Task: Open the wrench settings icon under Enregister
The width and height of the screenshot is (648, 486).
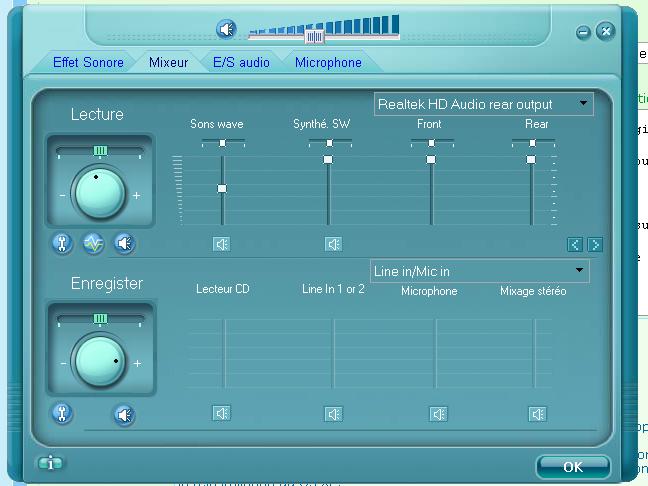Action: 62,413
